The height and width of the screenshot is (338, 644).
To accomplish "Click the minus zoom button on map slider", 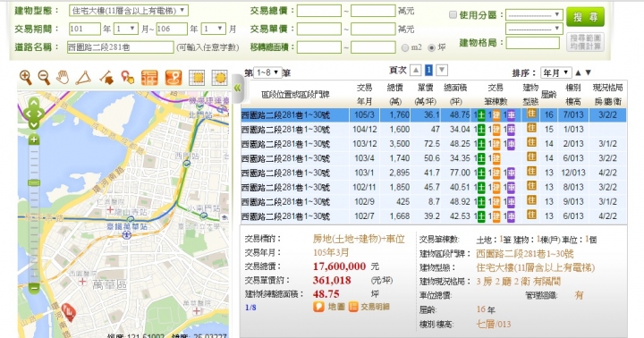I will point(34,288).
